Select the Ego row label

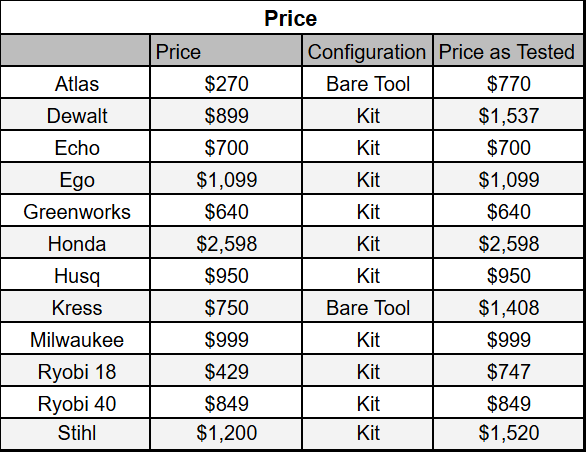[75, 179]
